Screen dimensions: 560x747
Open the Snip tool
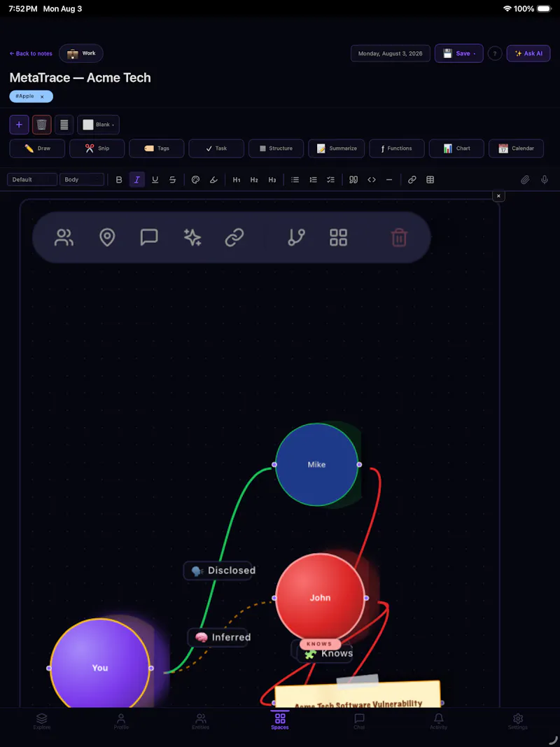(x=97, y=148)
